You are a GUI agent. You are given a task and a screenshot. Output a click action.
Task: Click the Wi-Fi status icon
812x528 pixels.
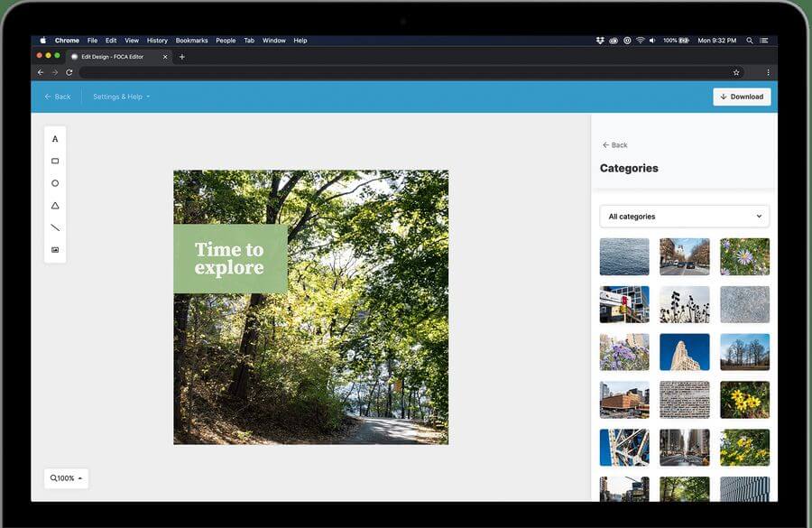point(640,41)
